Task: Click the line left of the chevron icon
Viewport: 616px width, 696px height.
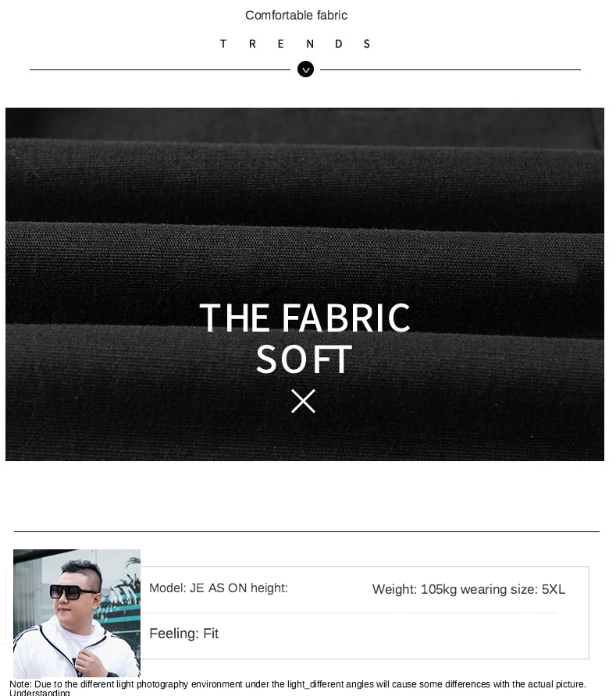Action: (160, 69)
